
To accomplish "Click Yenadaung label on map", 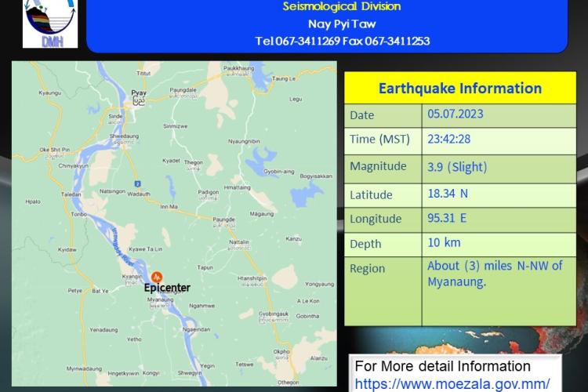I will click(103, 330).
